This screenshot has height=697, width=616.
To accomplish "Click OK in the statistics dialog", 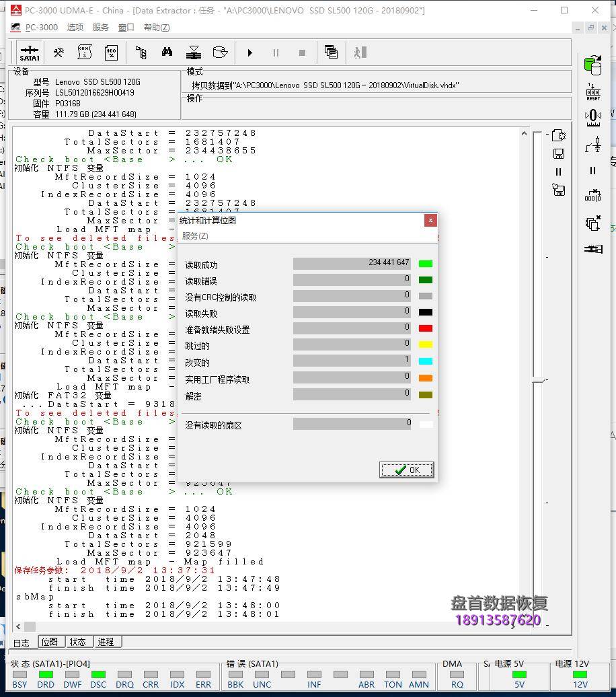I will click(406, 470).
